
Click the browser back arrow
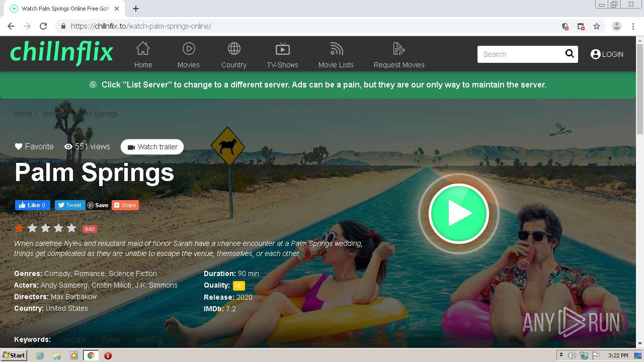(x=11, y=26)
